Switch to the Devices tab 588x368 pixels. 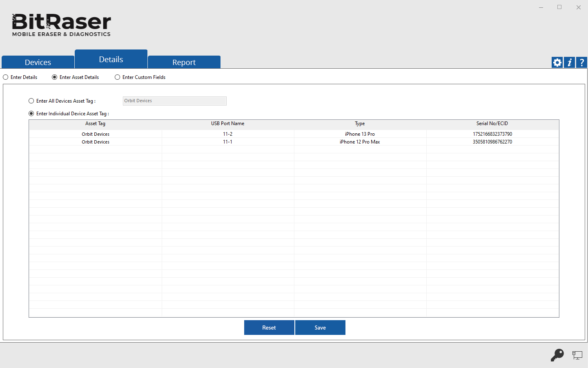[x=38, y=62]
